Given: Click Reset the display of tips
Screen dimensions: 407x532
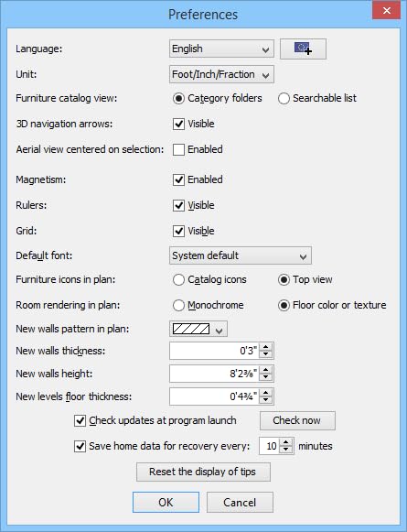Looking at the screenshot, I should coord(203,472).
